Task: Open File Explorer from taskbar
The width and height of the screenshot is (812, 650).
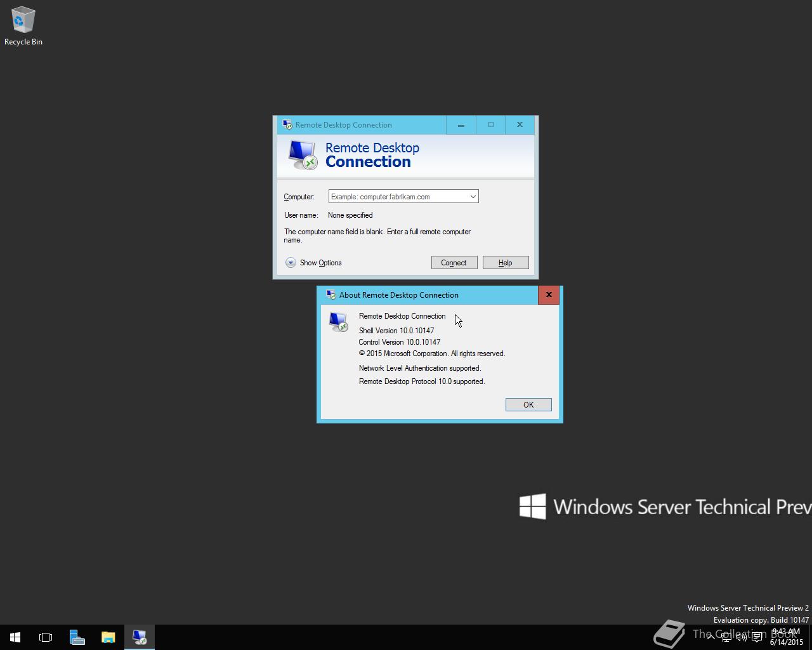Action: pos(108,637)
